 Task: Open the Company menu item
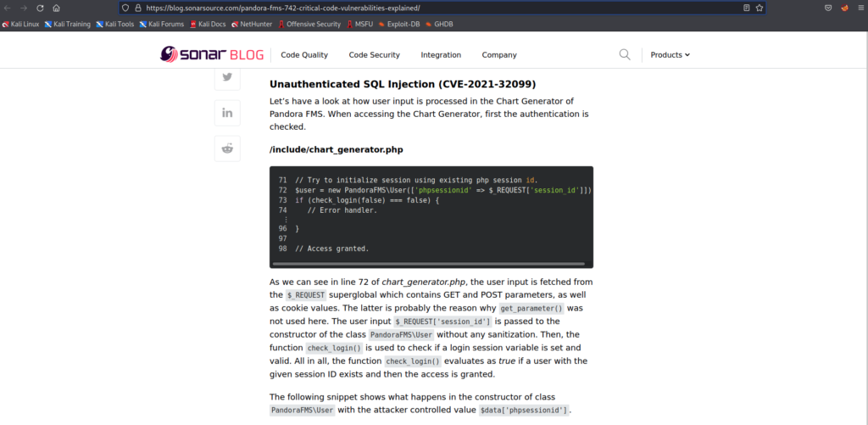[499, 55]
